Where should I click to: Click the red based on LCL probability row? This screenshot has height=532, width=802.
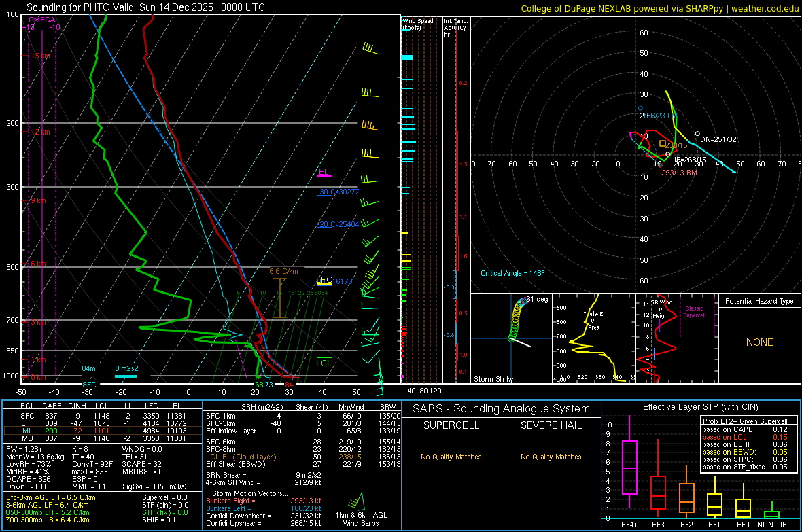pos(745,437)
